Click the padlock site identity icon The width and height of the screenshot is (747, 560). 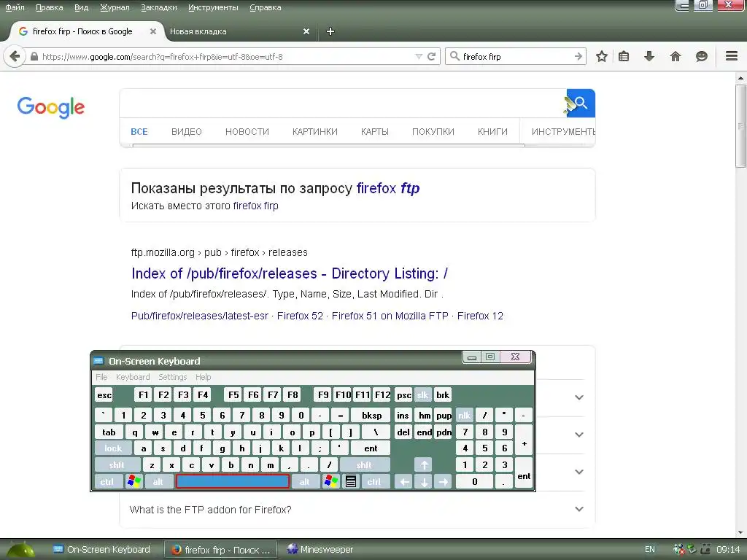tap(34, 57)
